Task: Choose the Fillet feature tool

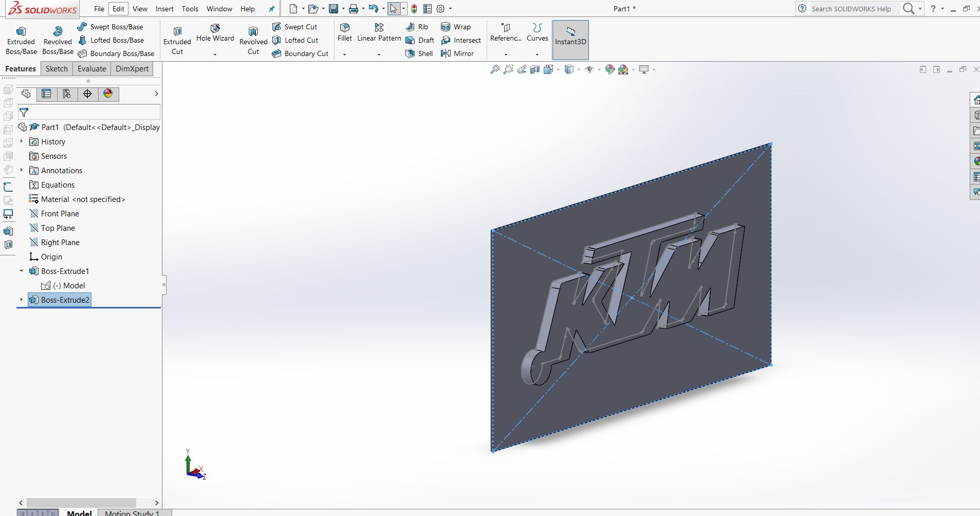Action: click(345, 32)
